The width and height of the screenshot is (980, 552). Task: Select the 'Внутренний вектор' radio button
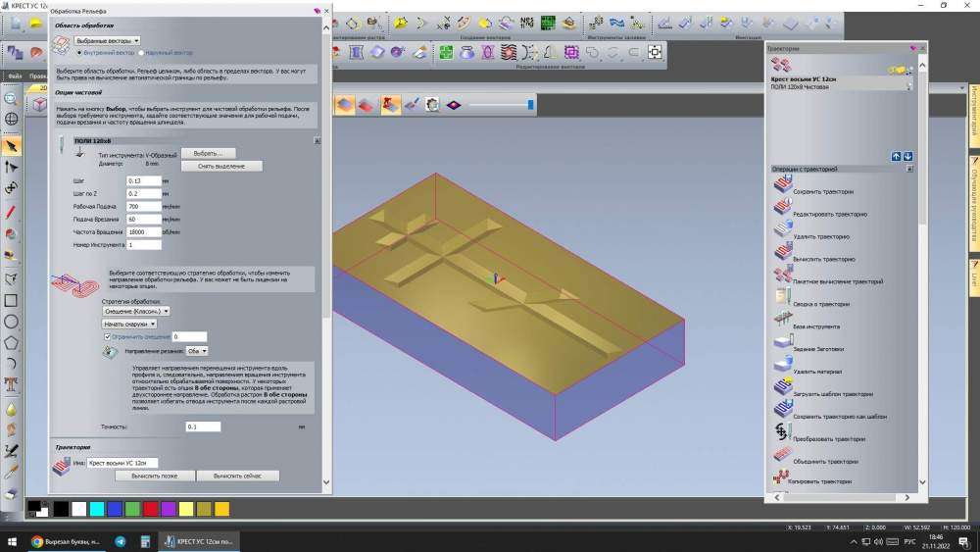[78, 52]
